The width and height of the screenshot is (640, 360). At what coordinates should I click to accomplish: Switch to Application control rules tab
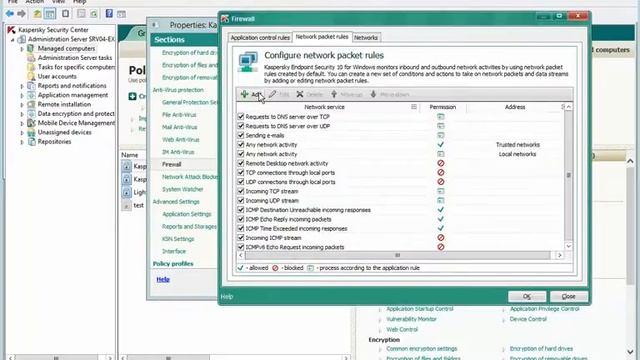point(260,38)
